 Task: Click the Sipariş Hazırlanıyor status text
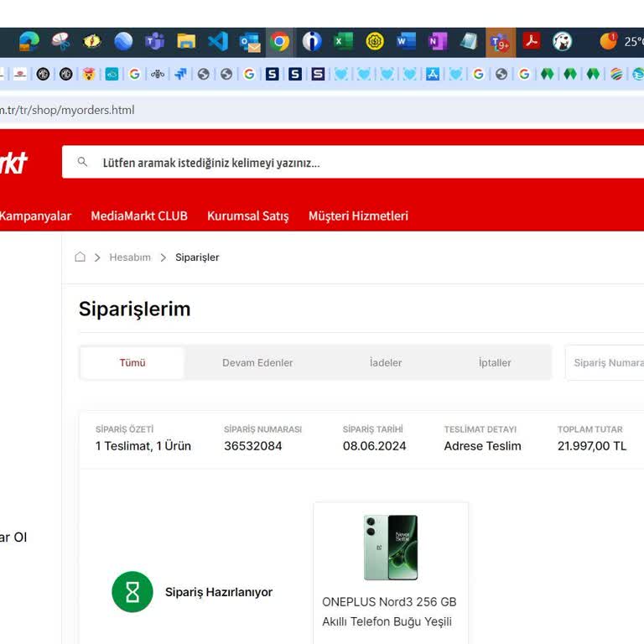coord(219,592)
